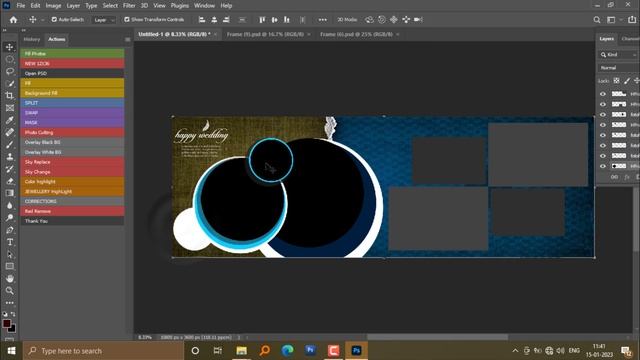Toggle visibility of second layer from top
Image resolution: width=640 pixels, height=360 pixels.
(x=603, y=104)
